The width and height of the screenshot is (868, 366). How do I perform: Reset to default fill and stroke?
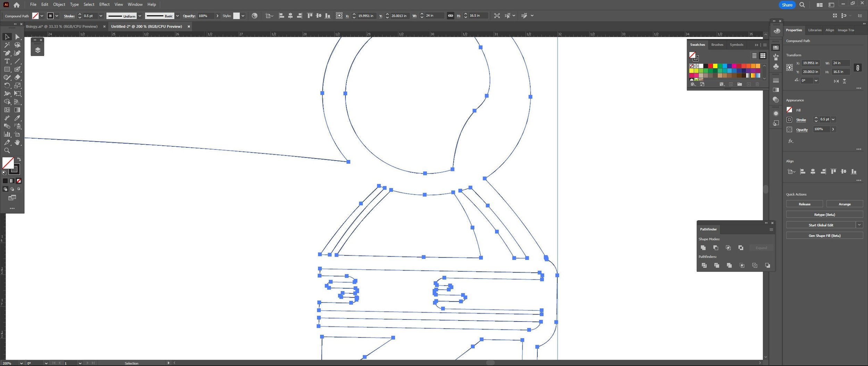(x=4, y=172)
